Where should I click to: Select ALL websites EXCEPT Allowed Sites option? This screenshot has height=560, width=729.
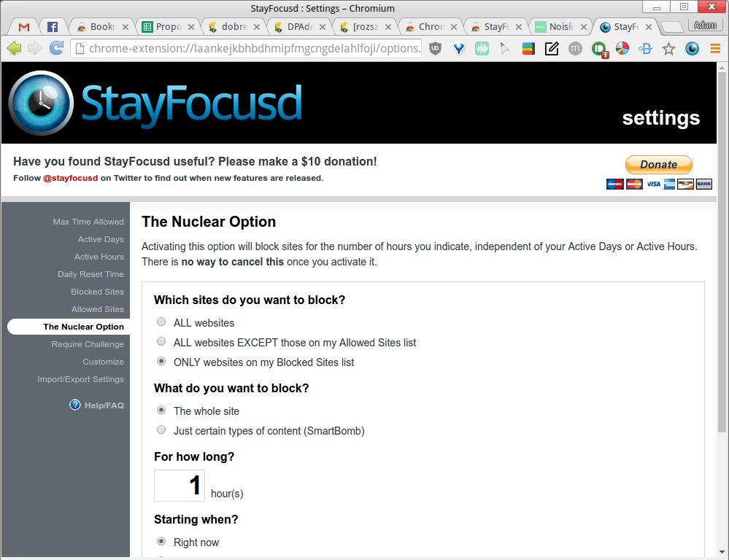coord(161,341)
